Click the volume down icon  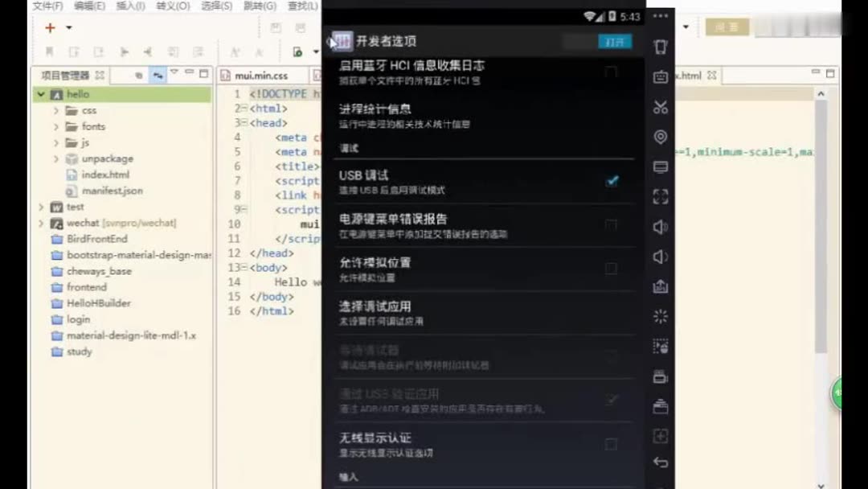661,257
